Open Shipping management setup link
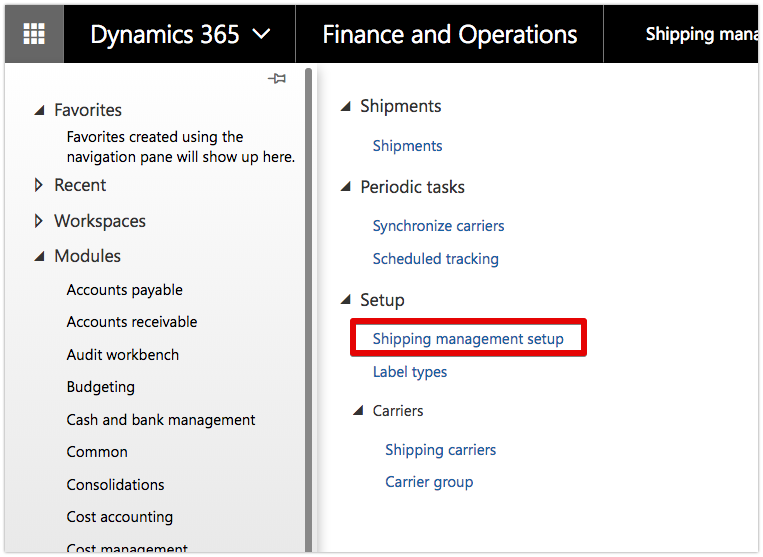This screenshot has width=763, height=557. click(468, 339)
